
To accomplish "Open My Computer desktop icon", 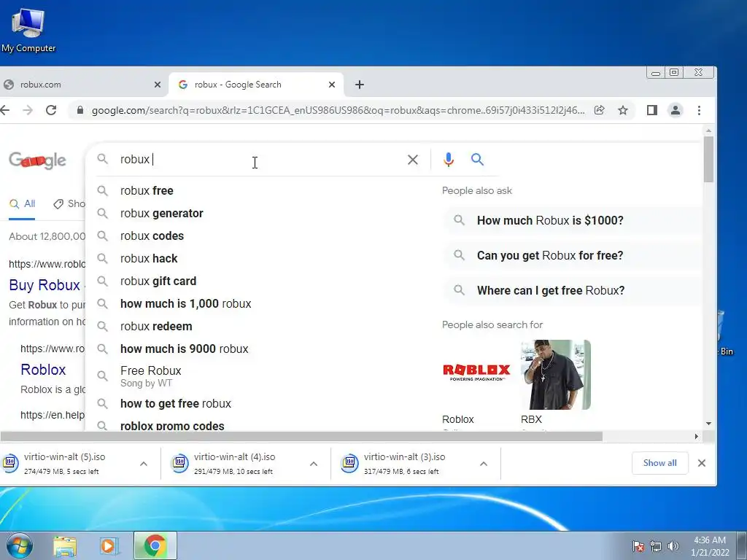I will pos(28,29).
